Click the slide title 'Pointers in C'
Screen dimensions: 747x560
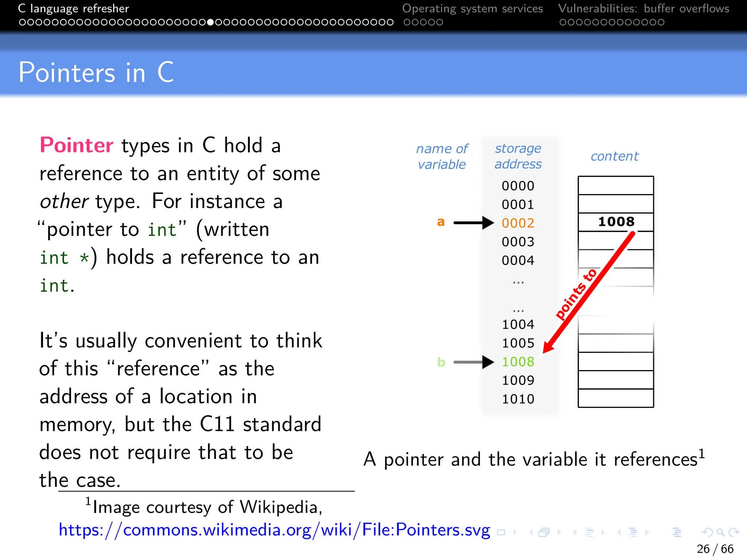click(96, 72)
